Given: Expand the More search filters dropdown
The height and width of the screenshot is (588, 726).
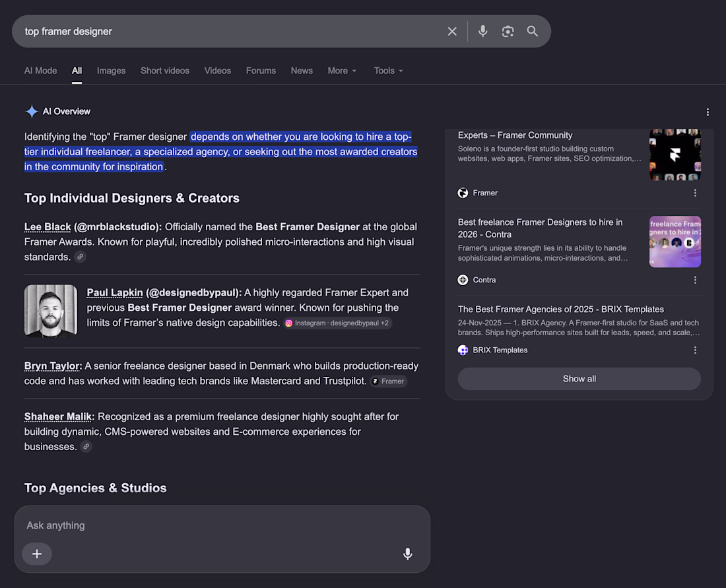Looking at the screenshot, I should click(342, 71).
